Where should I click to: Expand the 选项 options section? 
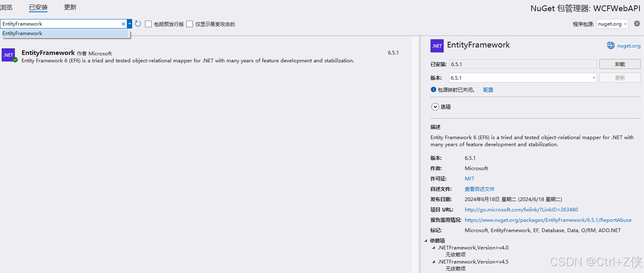435,107
